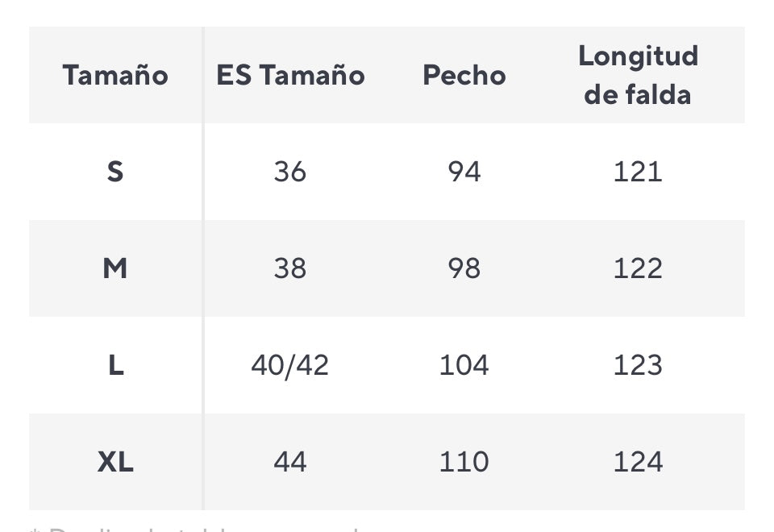Image resolution: width=774 pixels, height=532 pixels.
Task: Click ES size 40/42 cell
Action: click(290, 365)
